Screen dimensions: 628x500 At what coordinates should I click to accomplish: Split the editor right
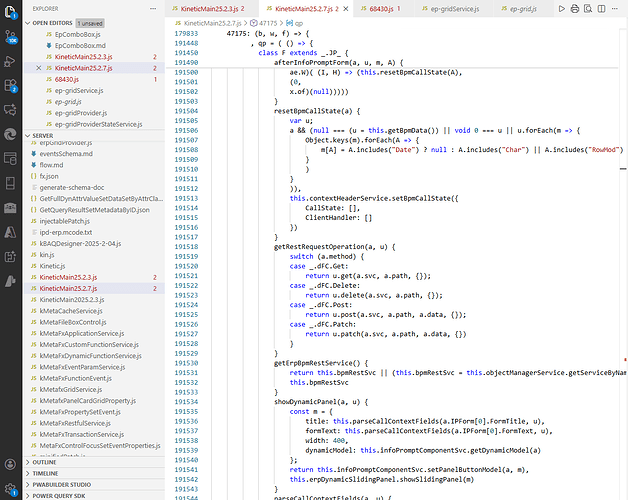coord(601,8)
